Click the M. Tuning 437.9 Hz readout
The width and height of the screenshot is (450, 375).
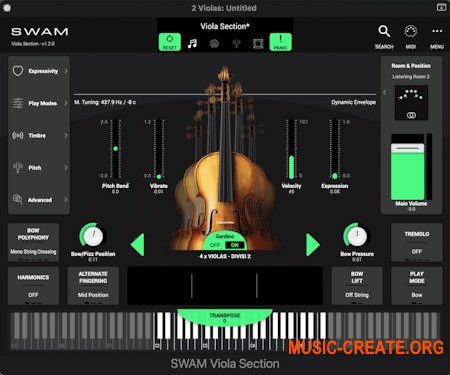[x=105, y=102]
